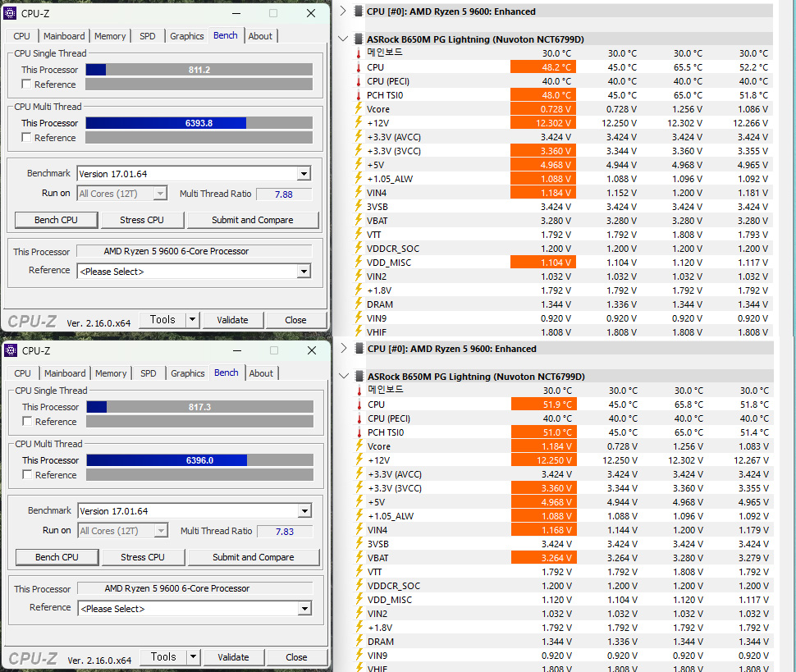Click lightning icon of bottom VDD_MISC row
796x672 pixels.
click(359, 600)
